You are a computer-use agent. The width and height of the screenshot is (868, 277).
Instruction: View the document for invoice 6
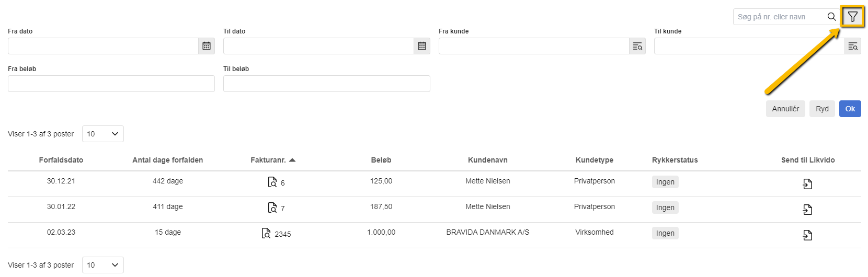pyautogui.click(x=272, y=182)
